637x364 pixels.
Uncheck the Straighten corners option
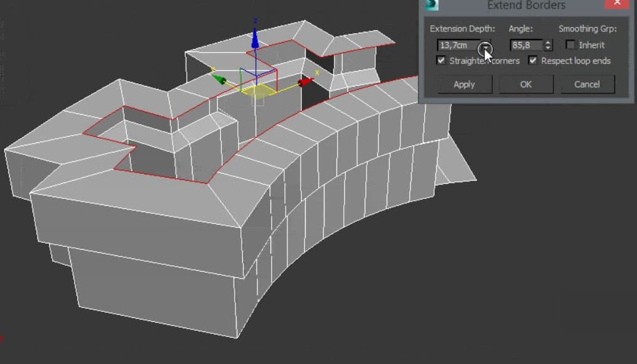coord(441,61)
